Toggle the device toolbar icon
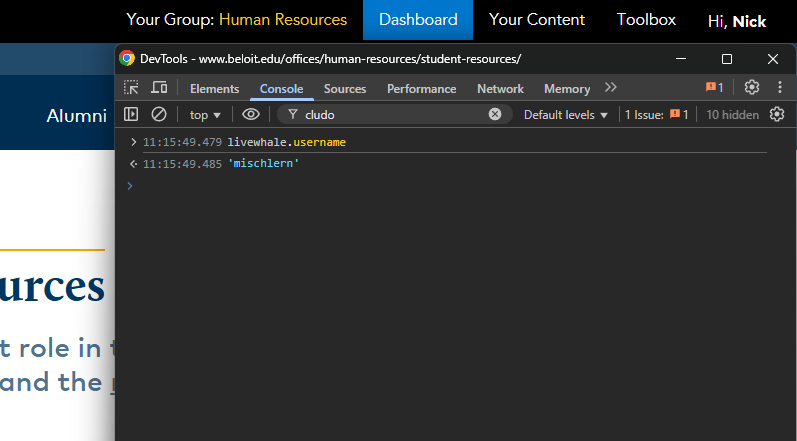The image size is (797, 441). (159, 88)
